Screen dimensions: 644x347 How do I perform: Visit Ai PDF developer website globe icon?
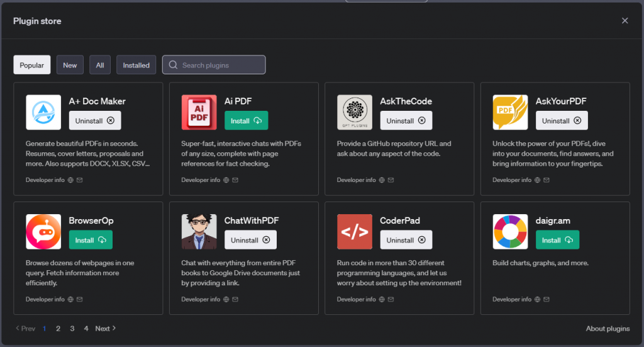(x=226, y=180)
